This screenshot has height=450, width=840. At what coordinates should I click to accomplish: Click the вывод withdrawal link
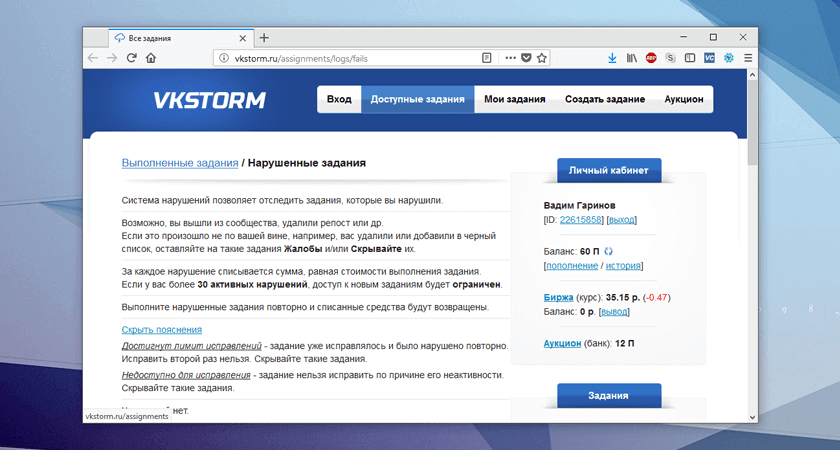[614, 312]
